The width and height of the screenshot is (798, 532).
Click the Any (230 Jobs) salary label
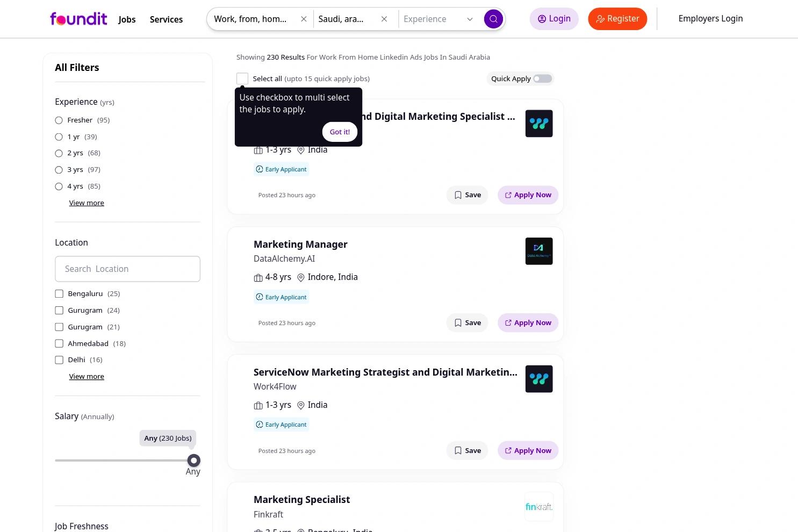point(168,438)
